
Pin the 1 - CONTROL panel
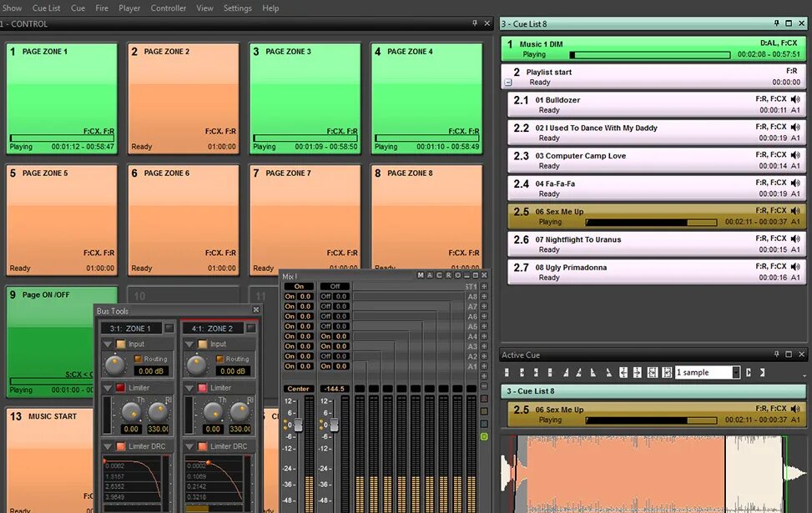click(475, 23)
